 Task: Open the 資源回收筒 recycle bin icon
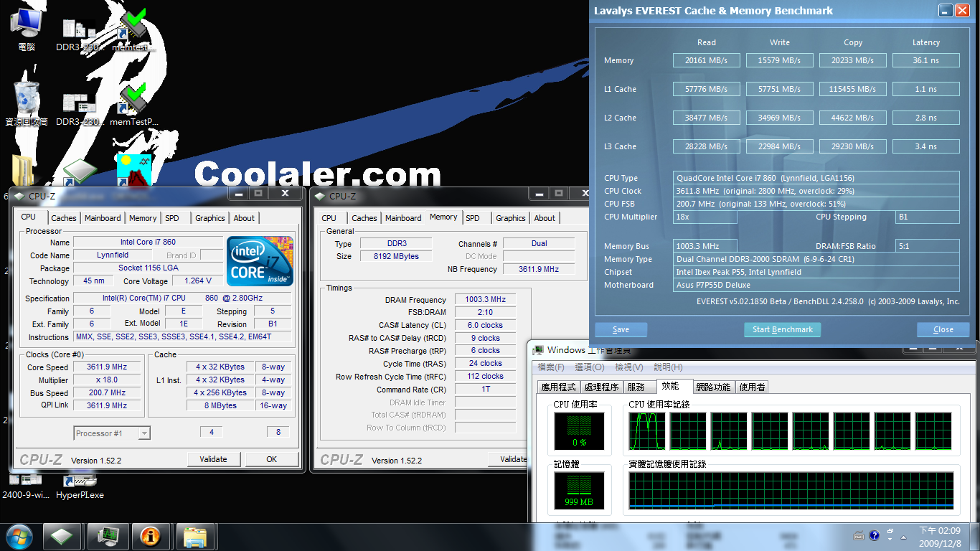[27, 103]
